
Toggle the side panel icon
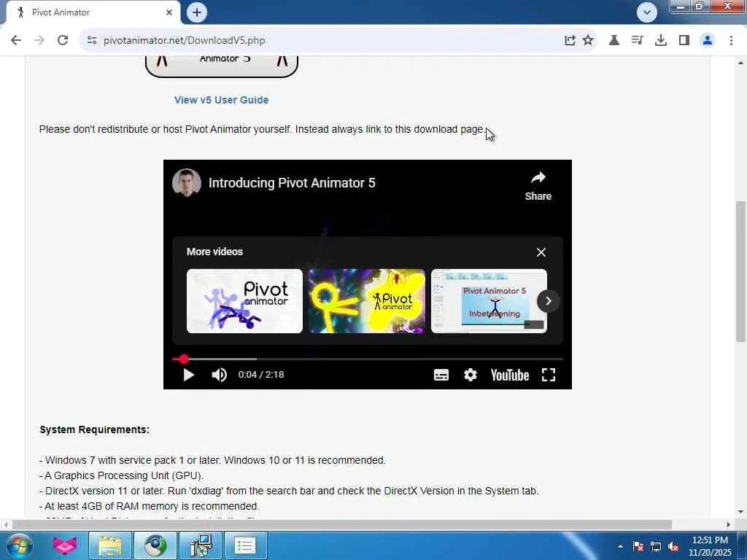(x=684, y=41)
